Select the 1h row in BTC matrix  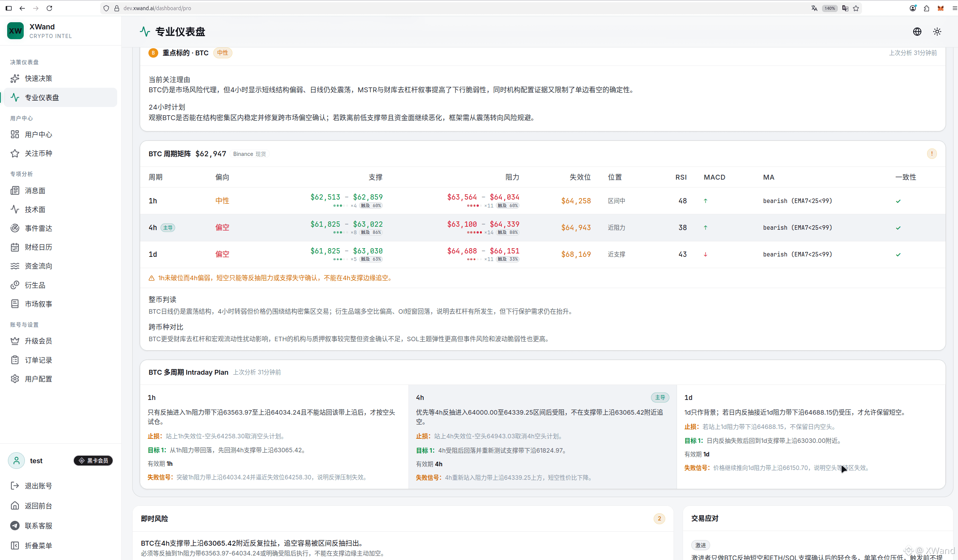(542, 201)
